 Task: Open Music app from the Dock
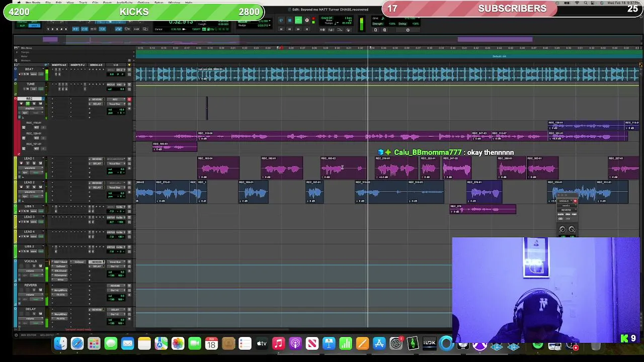278,344
